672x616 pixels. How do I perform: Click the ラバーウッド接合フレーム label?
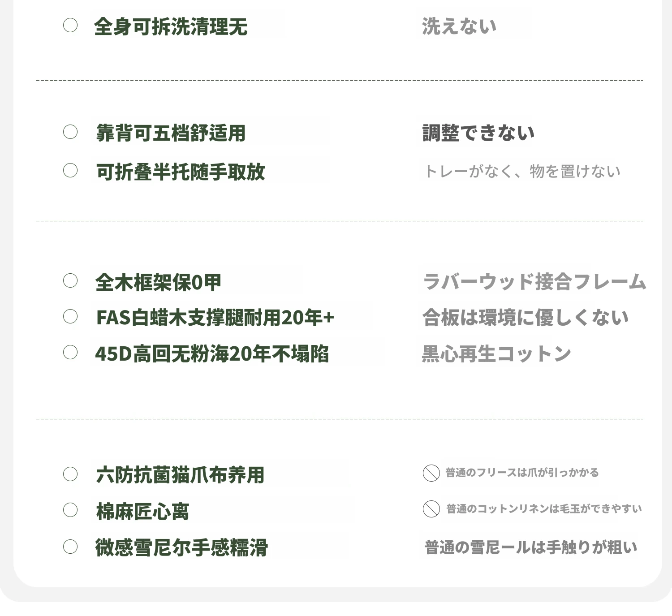[534, 282]
